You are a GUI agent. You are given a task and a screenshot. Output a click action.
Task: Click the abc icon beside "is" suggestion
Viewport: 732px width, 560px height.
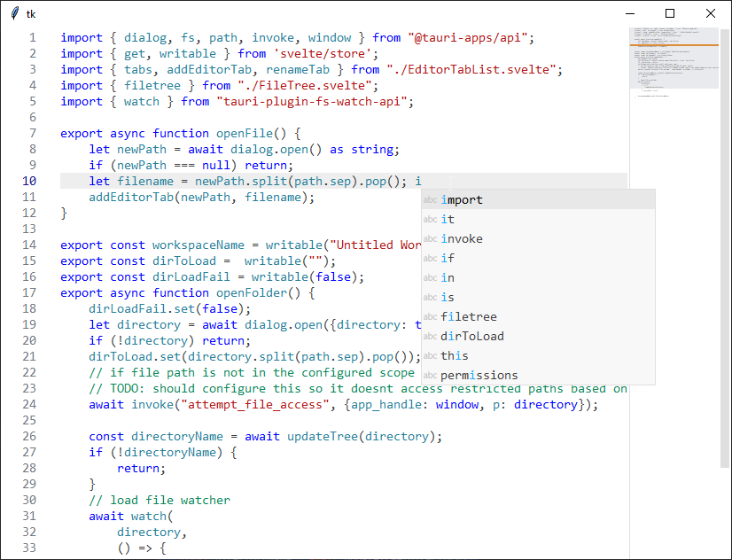[x=429, y=297]
